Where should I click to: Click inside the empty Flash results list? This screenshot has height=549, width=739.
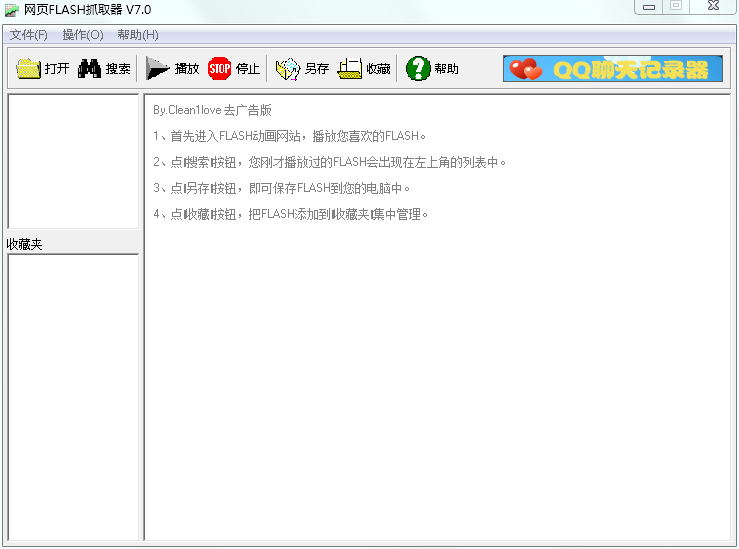tap(73, 160)
